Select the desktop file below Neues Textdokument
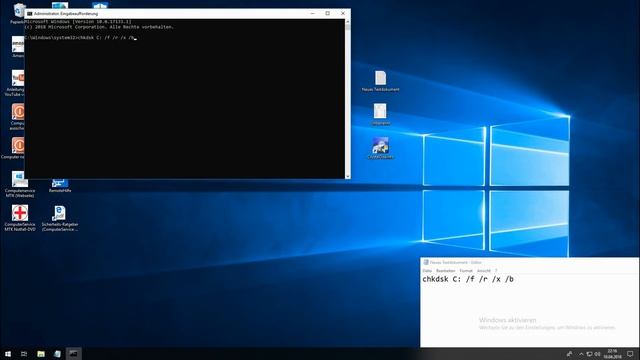Image resolution: width=640 pixels, height=360 pixels. coord(380,114)
